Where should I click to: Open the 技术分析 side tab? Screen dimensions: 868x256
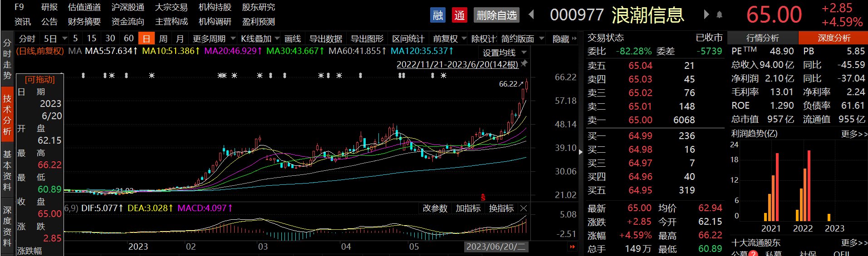[7, 115]
